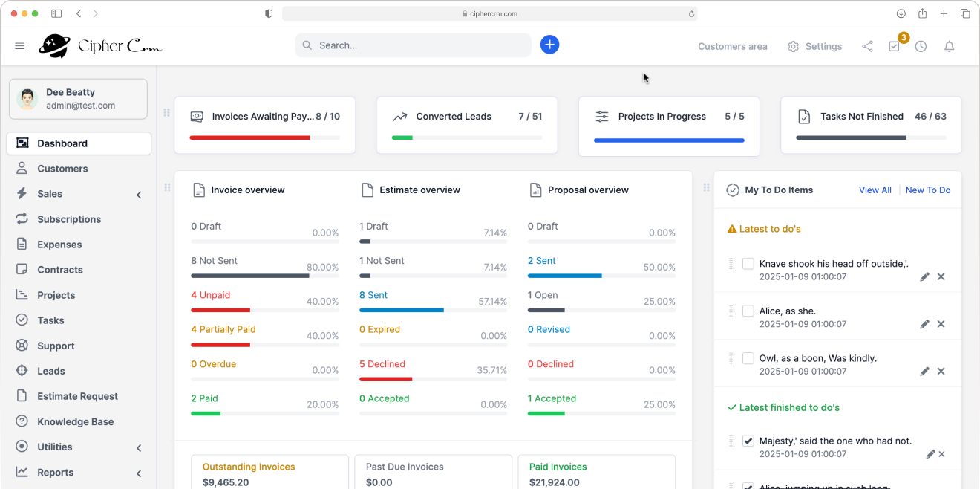Check the 'Knave shook his head' to-do
980x489 pixels.
748,264
